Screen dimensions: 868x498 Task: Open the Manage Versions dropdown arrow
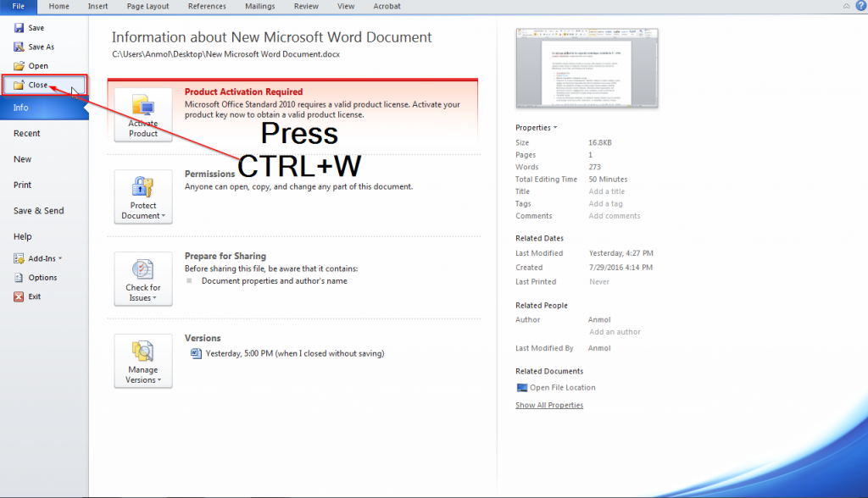click(x=159, y=380)
